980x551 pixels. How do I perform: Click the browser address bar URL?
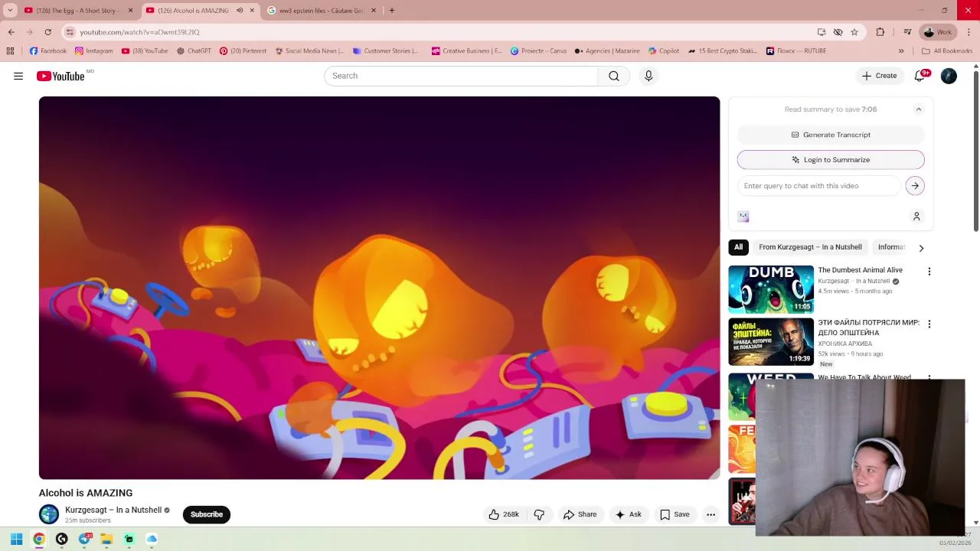pos(139,32)
